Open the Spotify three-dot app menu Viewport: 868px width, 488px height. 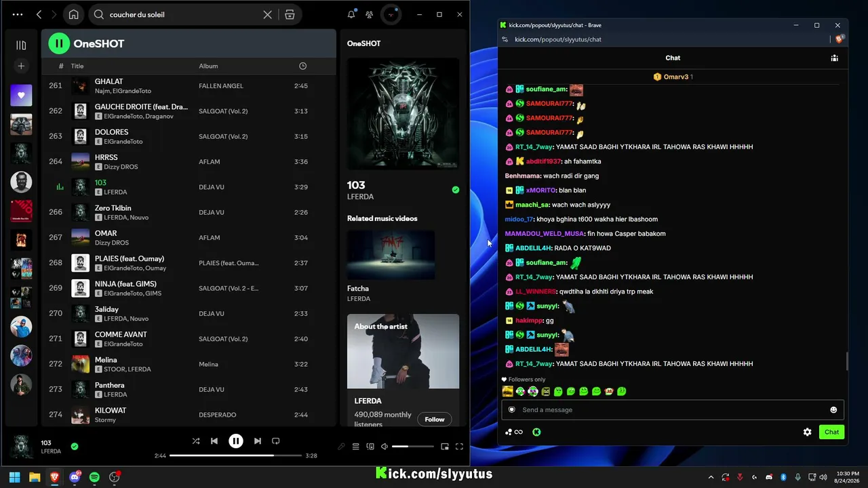(x=18, y=14)
